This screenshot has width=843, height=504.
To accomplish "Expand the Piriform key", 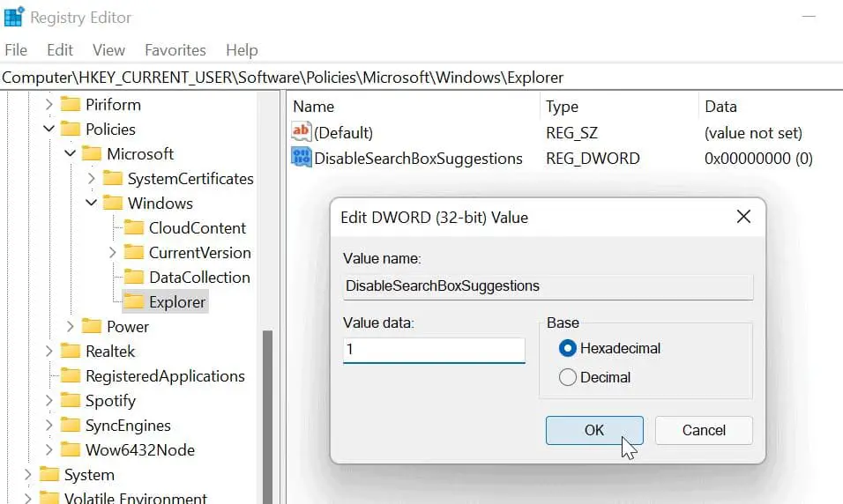I will [x=48, y=104].
